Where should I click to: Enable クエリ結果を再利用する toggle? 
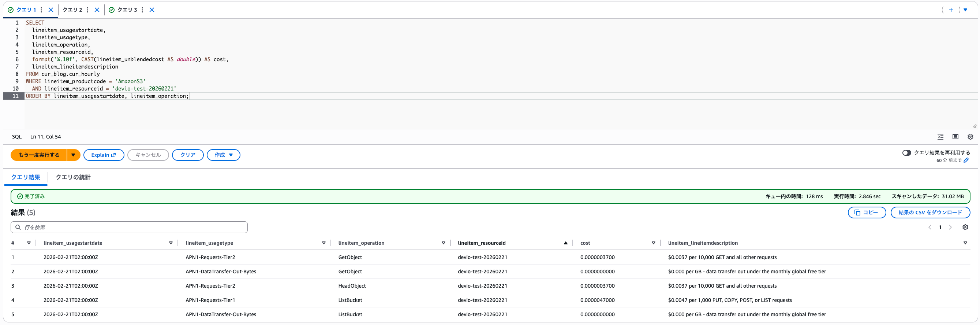click(x=906, y=153)
